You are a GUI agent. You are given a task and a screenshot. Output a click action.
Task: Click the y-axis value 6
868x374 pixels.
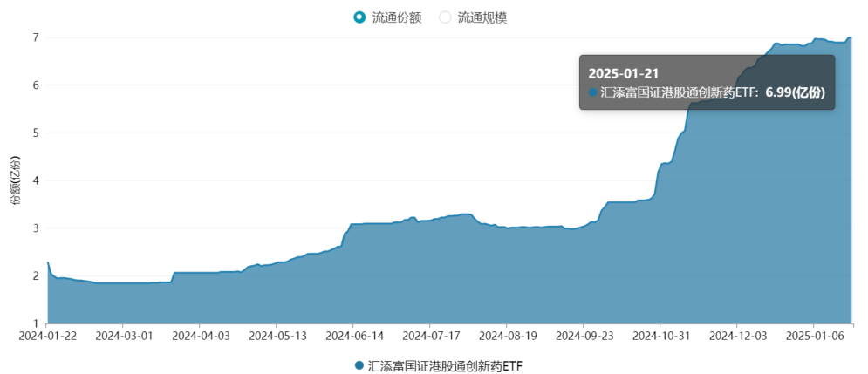click(36, 85)
